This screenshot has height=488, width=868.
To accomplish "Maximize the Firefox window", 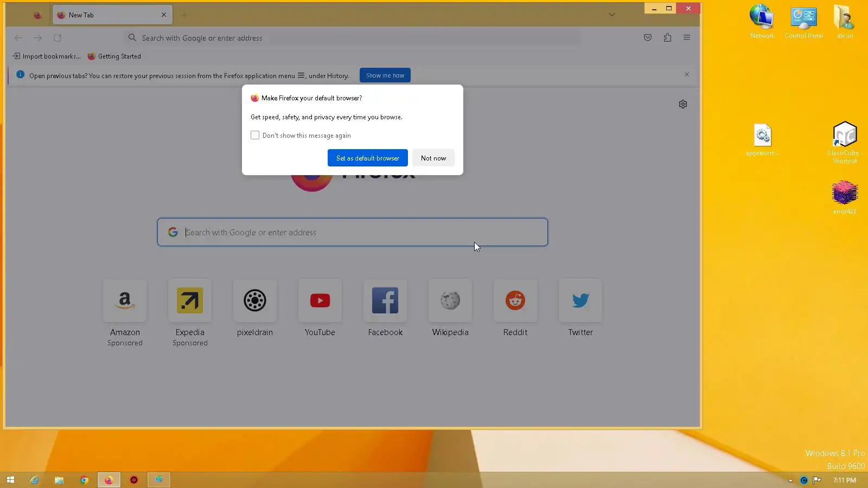I will 669,8.
